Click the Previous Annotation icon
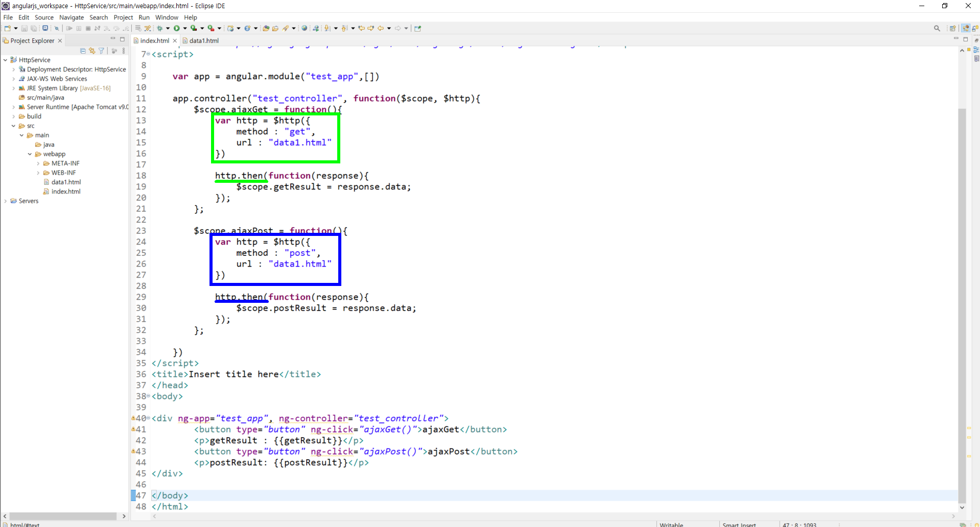Image resolution: width=980 pixels, height=527 pixels. pyautogui.click(x=345, y=29)
